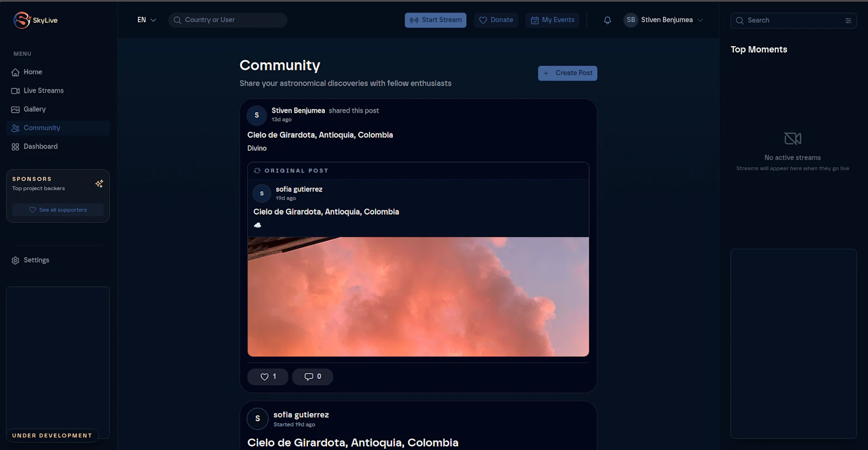Expand the EN language dropdown
This screenshot has width=868, height=450.
tap(146, 20)
